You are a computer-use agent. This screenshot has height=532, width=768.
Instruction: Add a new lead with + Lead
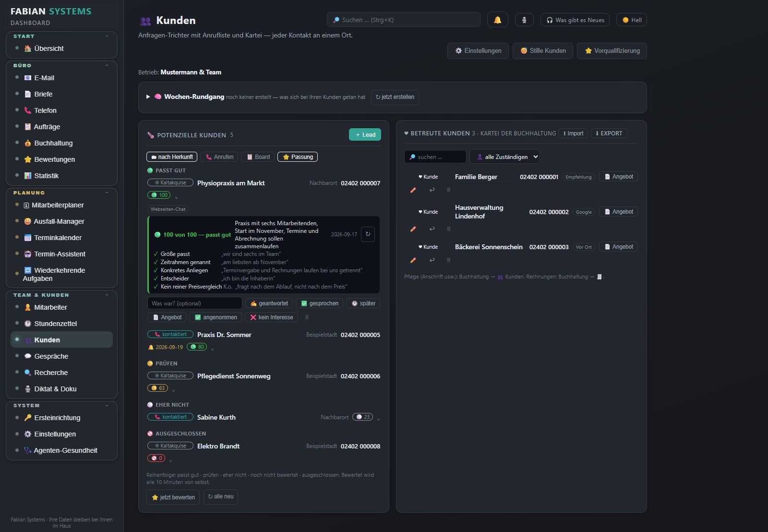[x=365, y=135]
